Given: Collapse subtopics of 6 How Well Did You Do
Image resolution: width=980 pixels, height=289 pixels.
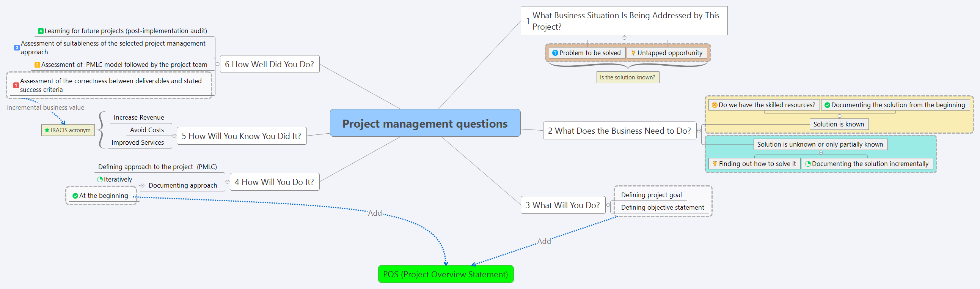Looking at the screenshot, I should click(x=218, y=64).
